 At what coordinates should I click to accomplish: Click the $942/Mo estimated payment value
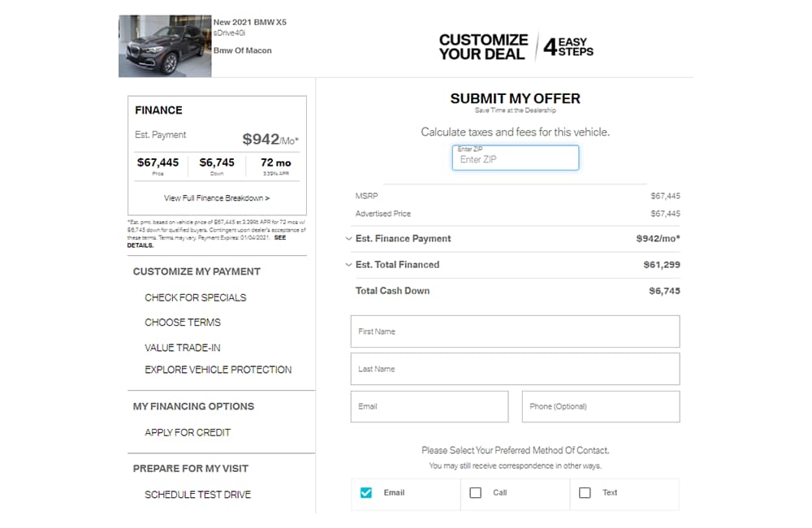pos(270,139)
